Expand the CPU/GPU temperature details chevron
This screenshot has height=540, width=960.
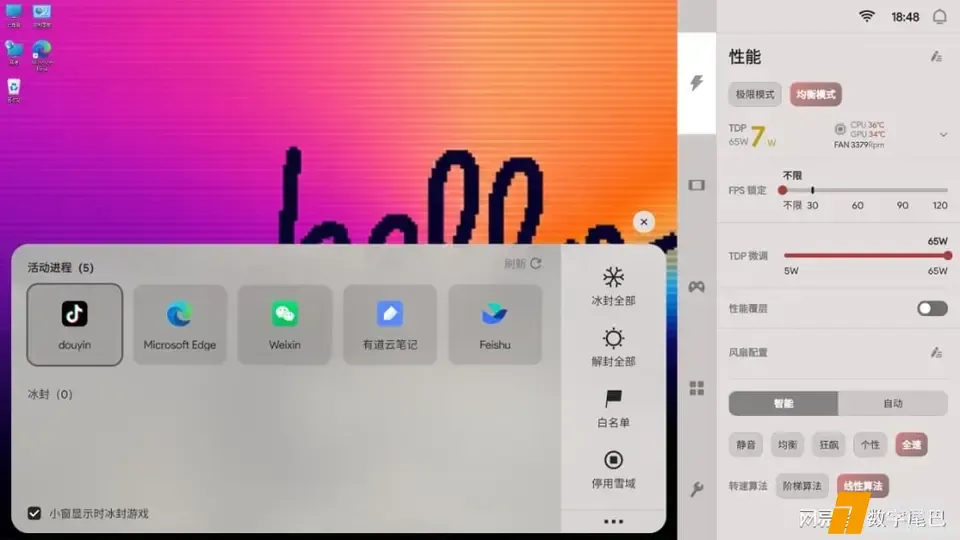943,134
